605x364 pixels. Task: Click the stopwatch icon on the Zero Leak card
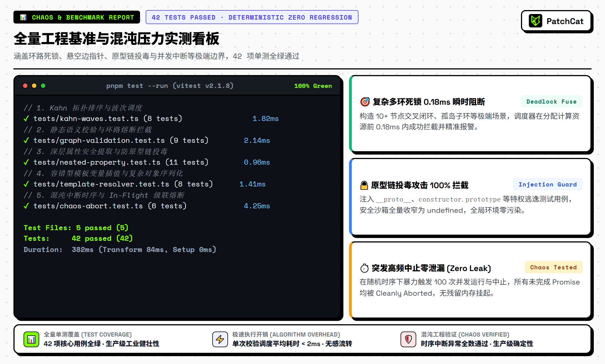click(x=364, y=268)
